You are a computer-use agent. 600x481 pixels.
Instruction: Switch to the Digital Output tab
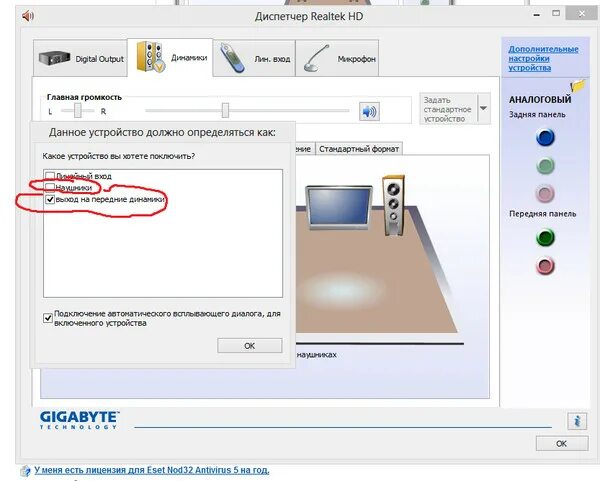80,59
